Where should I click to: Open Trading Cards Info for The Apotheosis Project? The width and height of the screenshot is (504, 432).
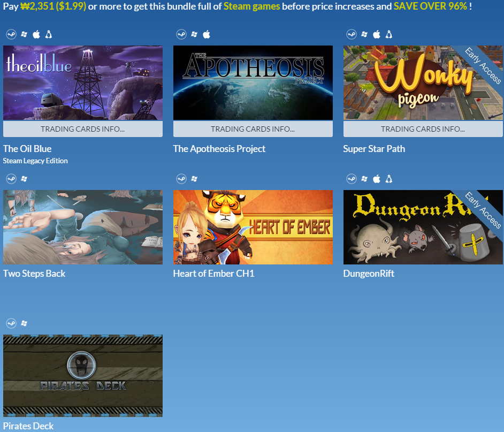tap(253, 129)
